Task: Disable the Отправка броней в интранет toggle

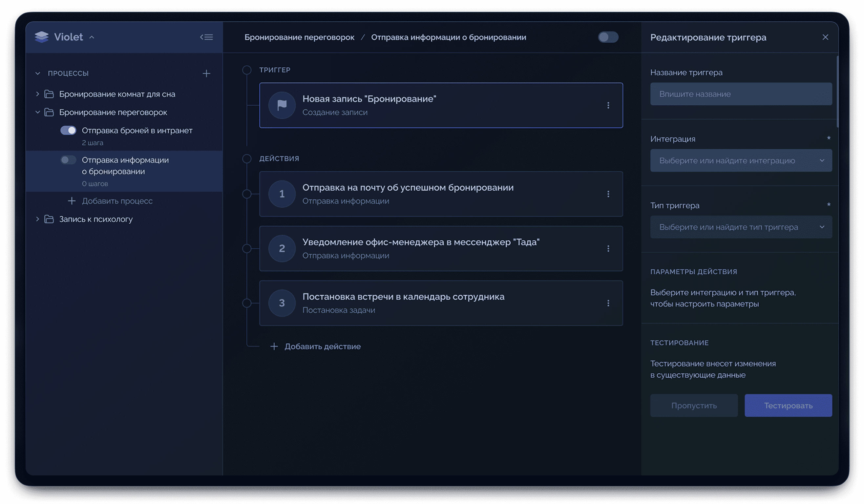Action: (68, 130)
